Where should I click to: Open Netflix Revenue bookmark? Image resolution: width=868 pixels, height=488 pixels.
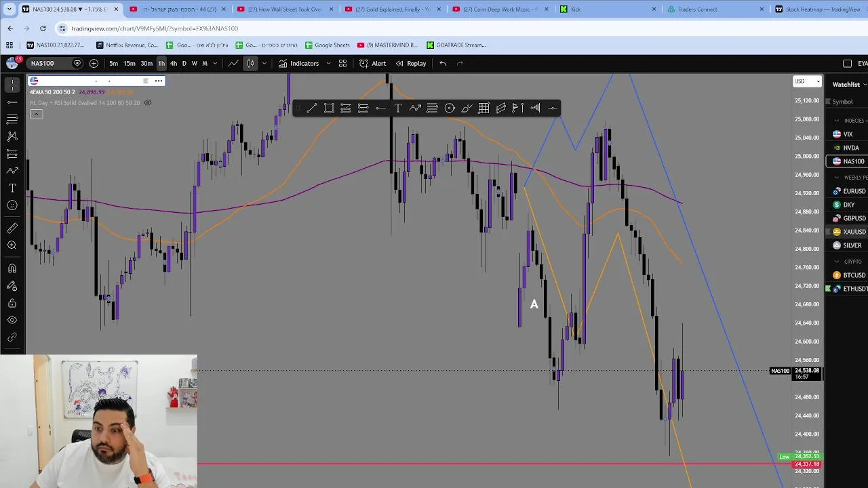pos(127,45)
